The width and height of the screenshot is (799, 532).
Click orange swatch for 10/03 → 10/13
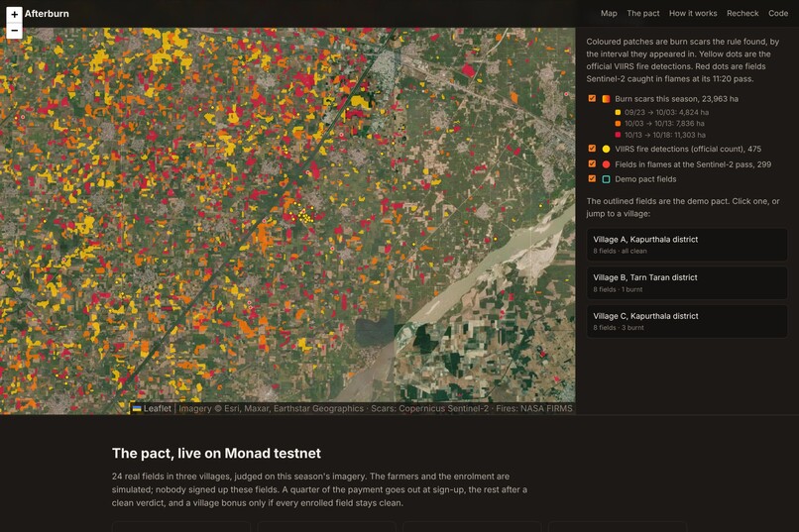point(618,124)
